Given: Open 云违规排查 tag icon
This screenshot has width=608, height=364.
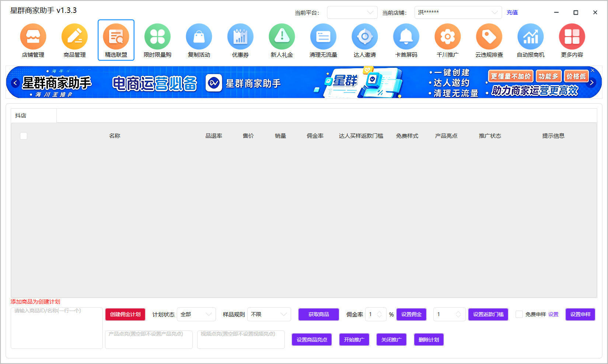Looking at the screenshot, I should click(x=489, y=36).
